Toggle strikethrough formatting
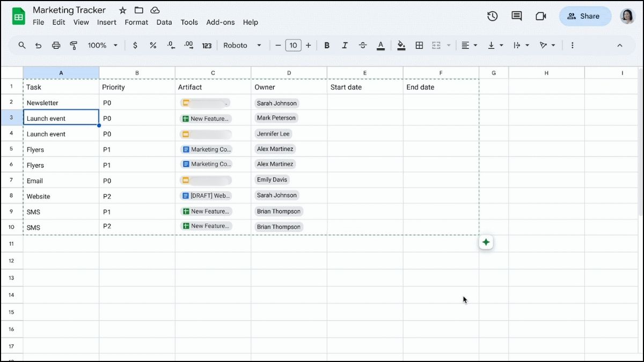644x362 pixels. (363, 46)
